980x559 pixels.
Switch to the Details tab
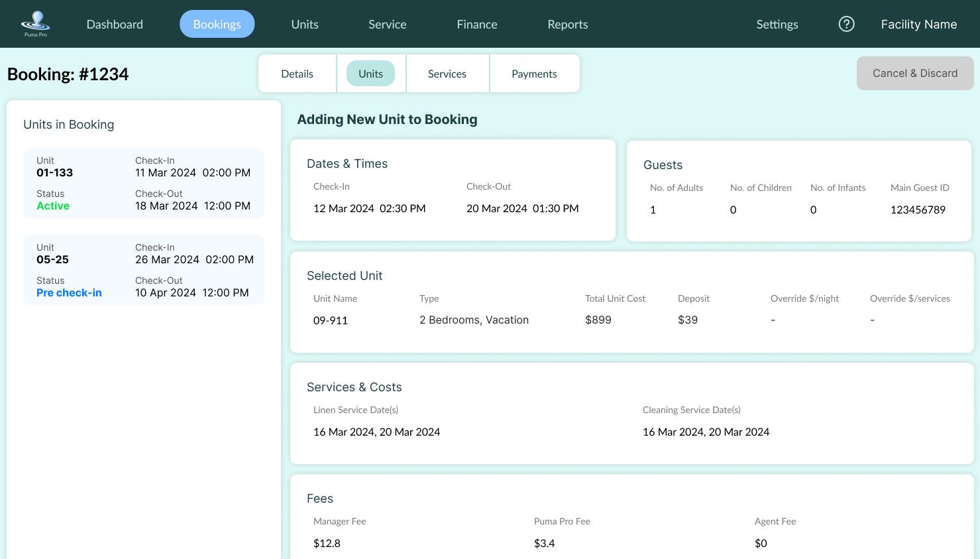click(297, 74)
